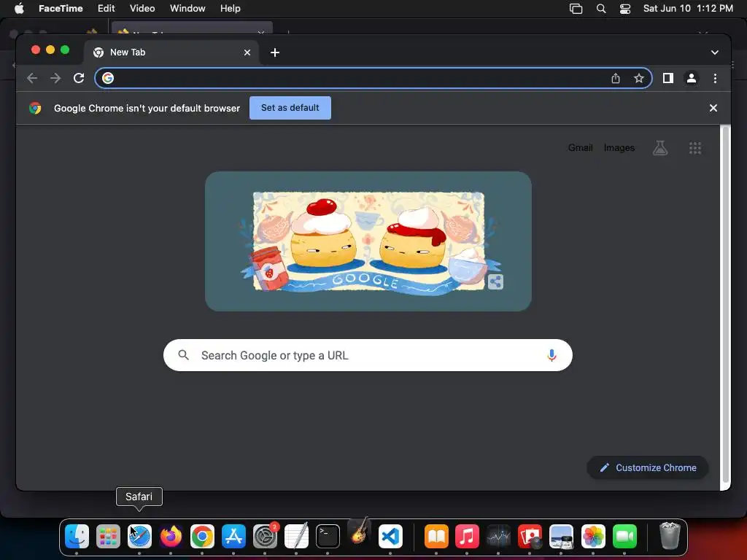Focus the Search Google or type a URL box

click(368, 355)
